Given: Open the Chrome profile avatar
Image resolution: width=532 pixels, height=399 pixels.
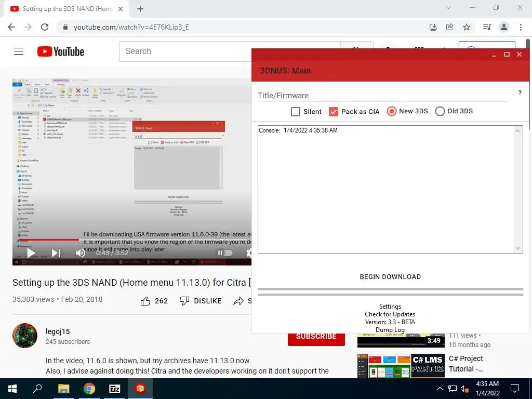Looking at the screenshot, I should point(504,27).
